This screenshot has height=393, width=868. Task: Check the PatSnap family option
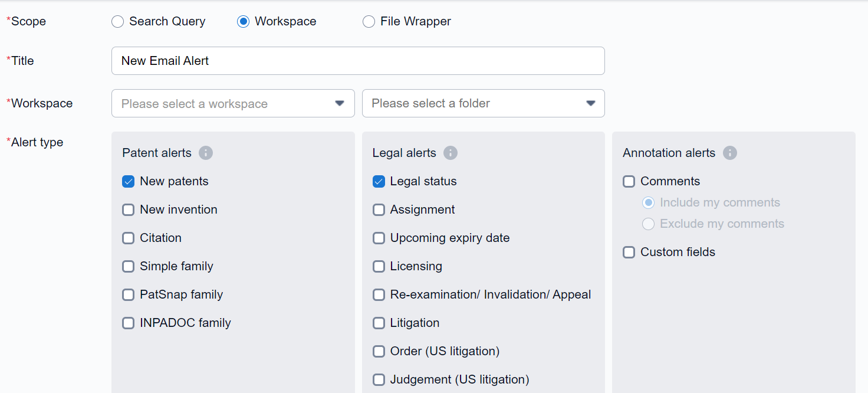pyautogui.click(x=129, y=295)
